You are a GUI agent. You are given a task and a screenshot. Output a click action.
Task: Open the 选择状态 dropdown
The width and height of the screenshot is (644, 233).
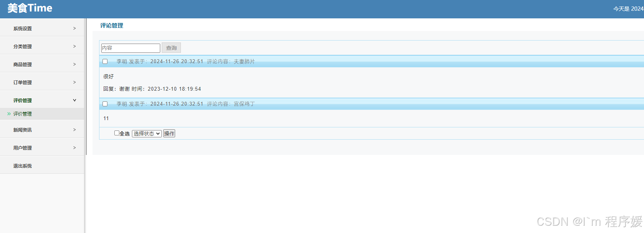pos(147,134)
